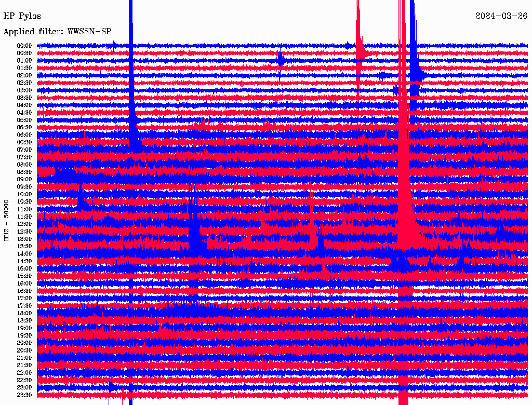The height and width of the screenshot is (405, 532).
Task: Select the 13:00 time label
Action: point(24,239)
